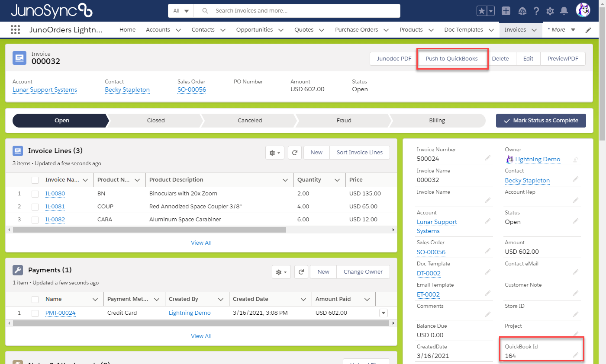Image resolution: width=606 pixels, height=364 pixels.
Task: Refresh the Invoice Lines list
Action: (295, 152)
